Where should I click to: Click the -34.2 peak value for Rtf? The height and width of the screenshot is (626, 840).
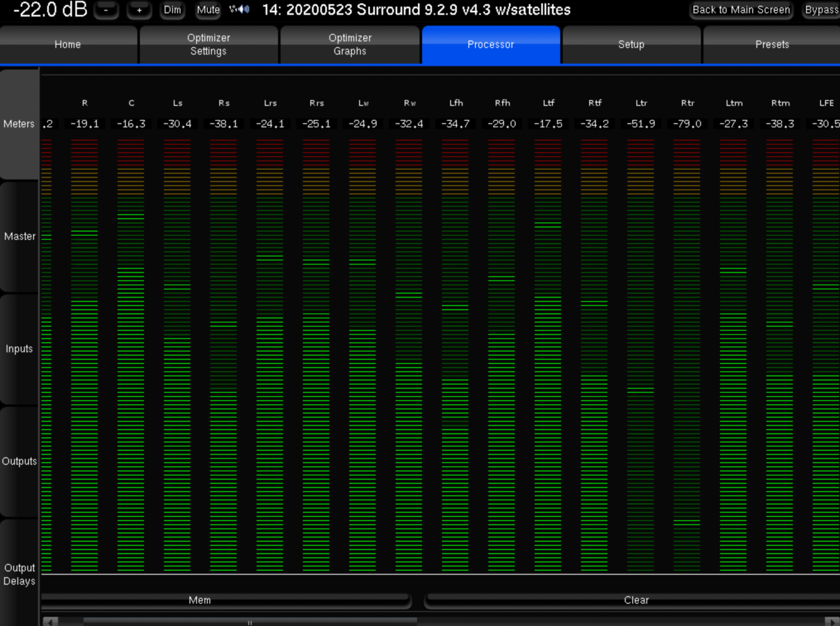coord(595,124)
